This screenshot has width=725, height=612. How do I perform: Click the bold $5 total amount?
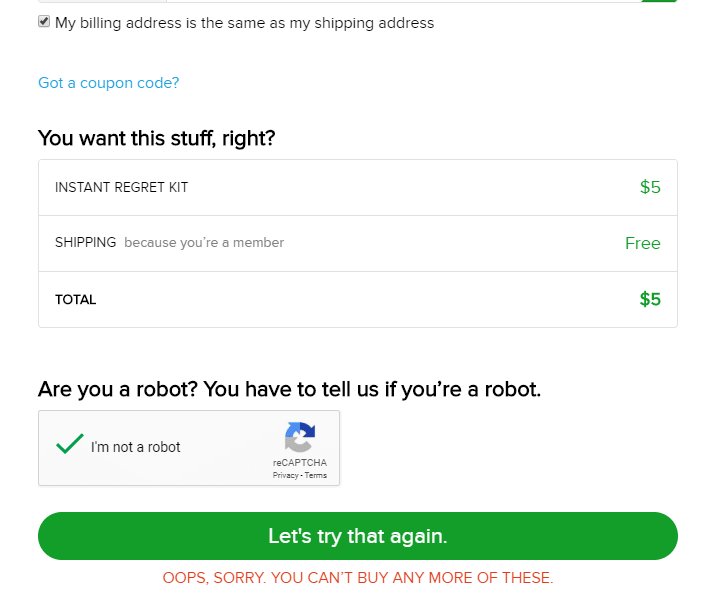650,299
